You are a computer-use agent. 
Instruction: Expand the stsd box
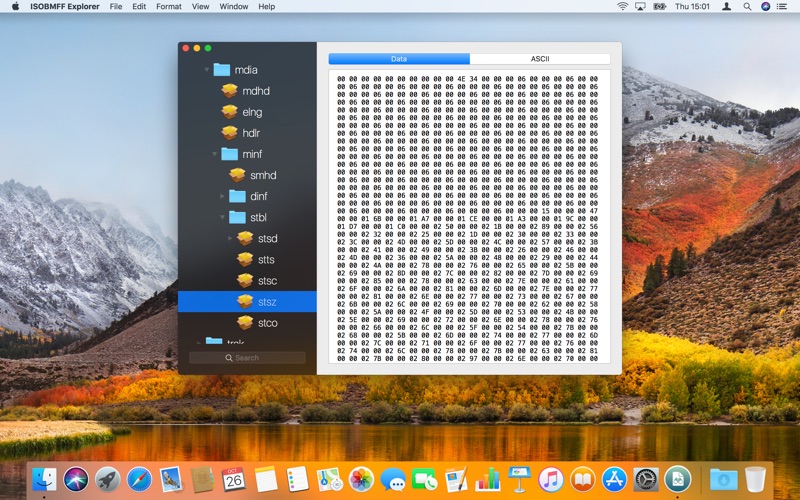click(230, 238)
